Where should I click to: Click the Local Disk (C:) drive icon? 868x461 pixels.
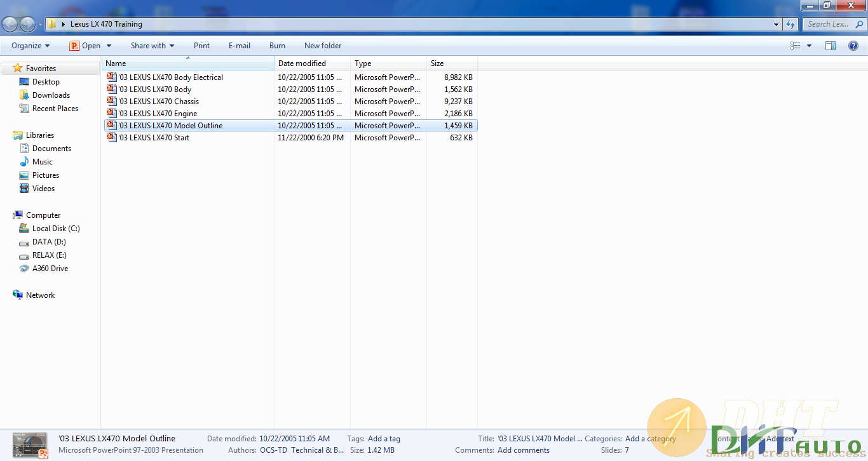24,229
